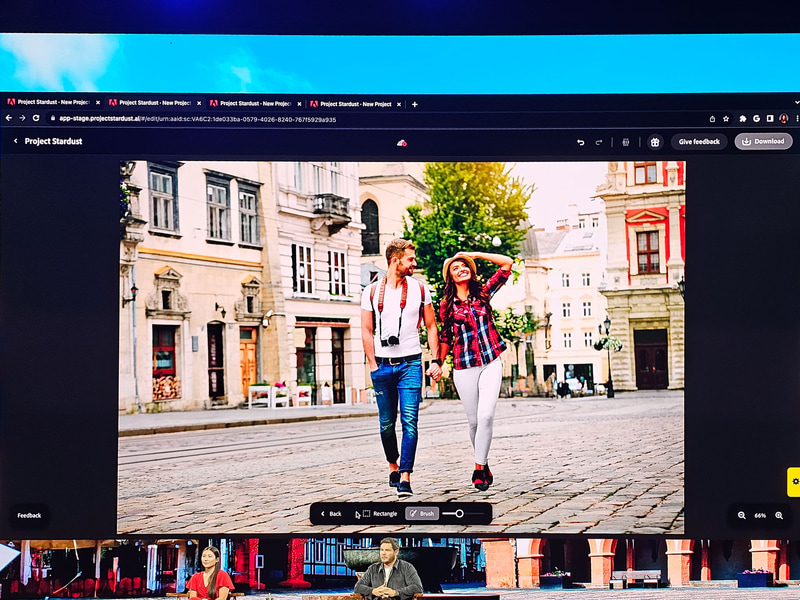Click the couple photo on the canvas
This screenshot has width=800, height=600.
[x=401, y=347]
